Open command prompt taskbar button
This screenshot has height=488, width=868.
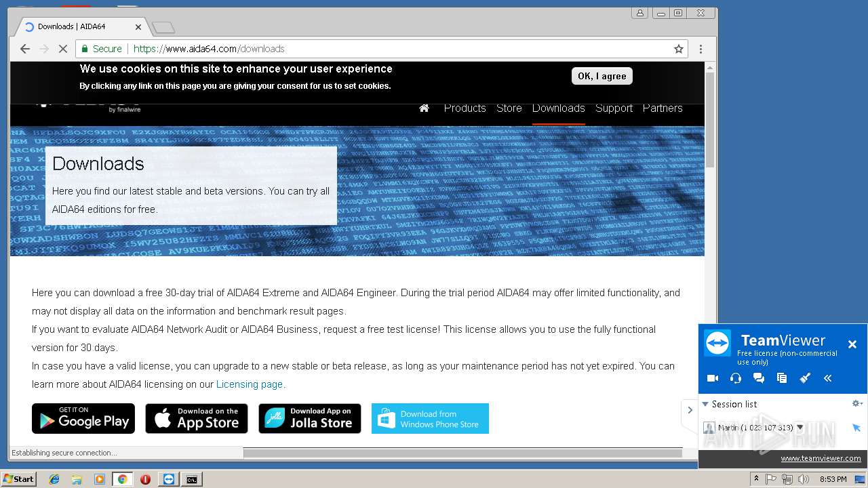(x=192, y=479)
